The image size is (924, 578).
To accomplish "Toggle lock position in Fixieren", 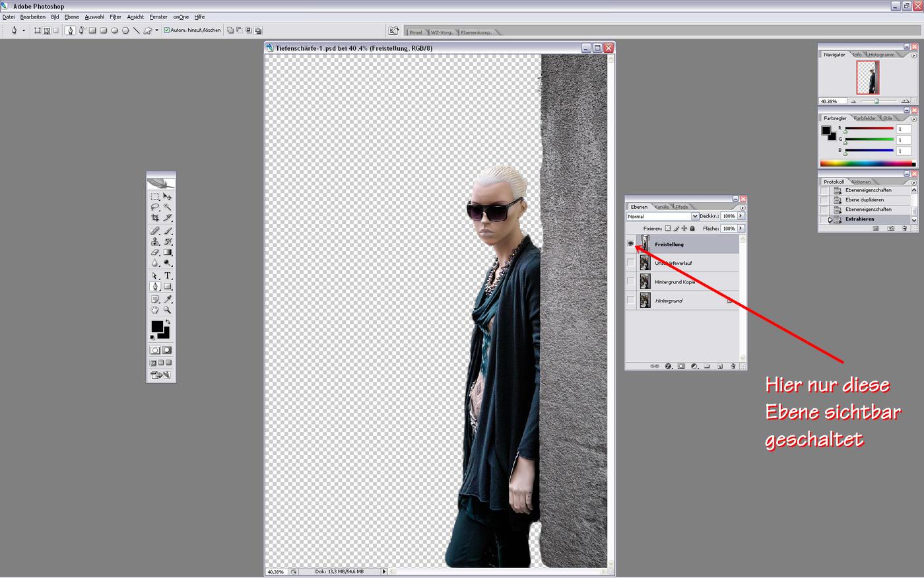I will click(684, 229).
